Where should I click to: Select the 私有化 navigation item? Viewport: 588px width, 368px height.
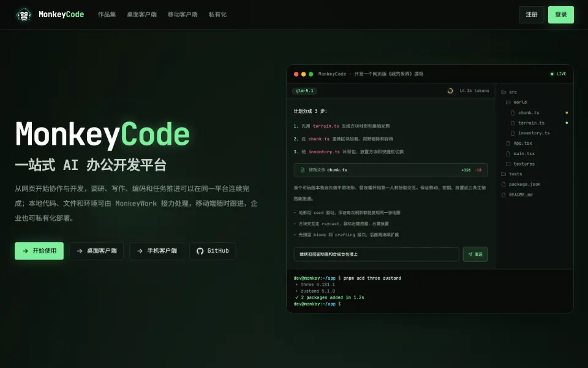[x=217, y=15]
